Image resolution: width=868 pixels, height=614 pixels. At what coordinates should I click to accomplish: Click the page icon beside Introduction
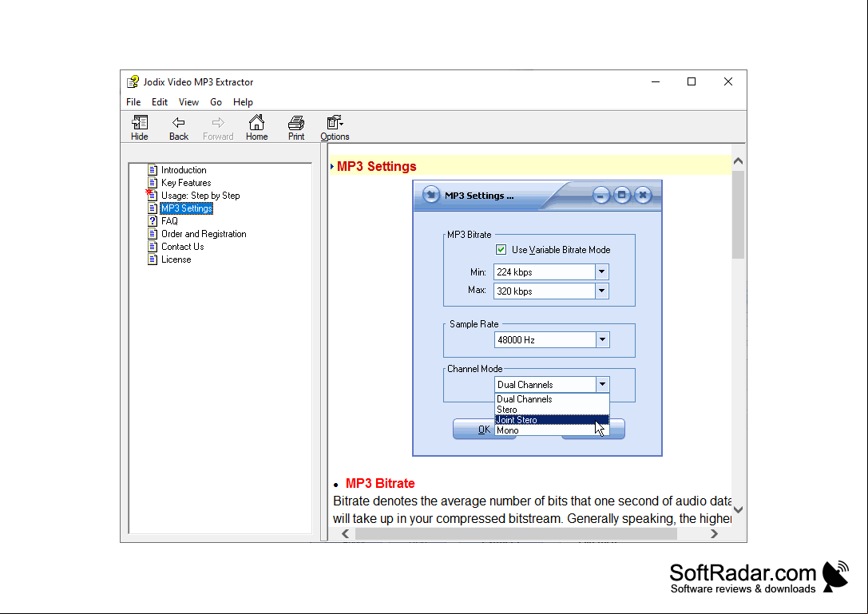click(153, 170)
